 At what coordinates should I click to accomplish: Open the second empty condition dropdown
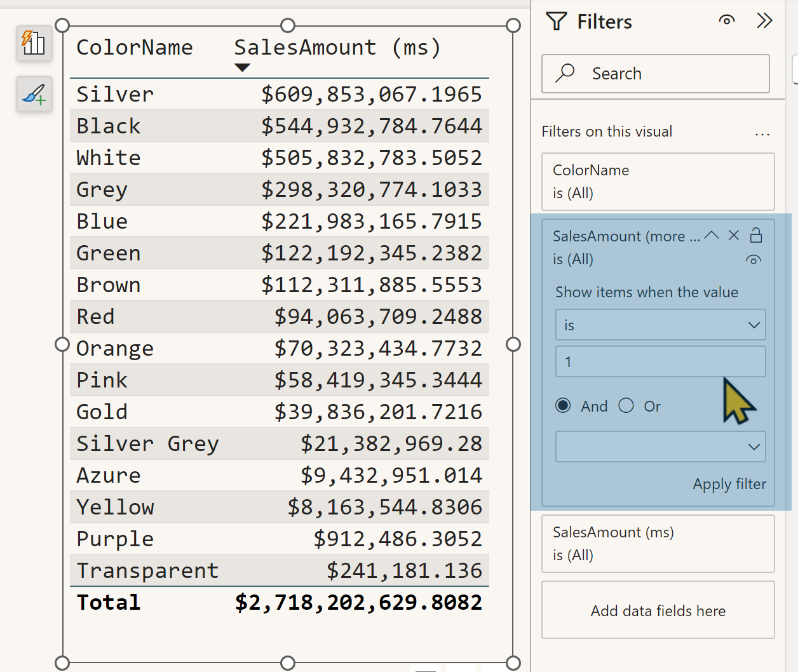point(661,447)
